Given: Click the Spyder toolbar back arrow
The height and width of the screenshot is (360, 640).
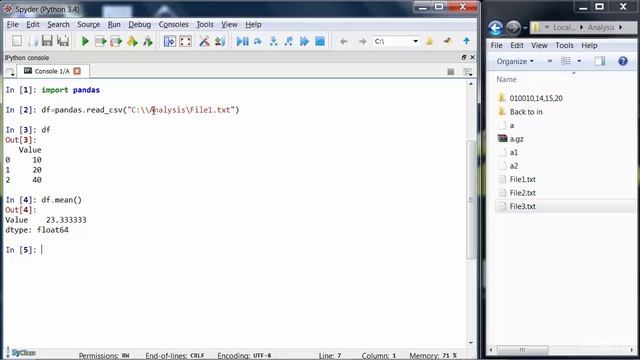Looking at the screenshot, I should (344, 41).
